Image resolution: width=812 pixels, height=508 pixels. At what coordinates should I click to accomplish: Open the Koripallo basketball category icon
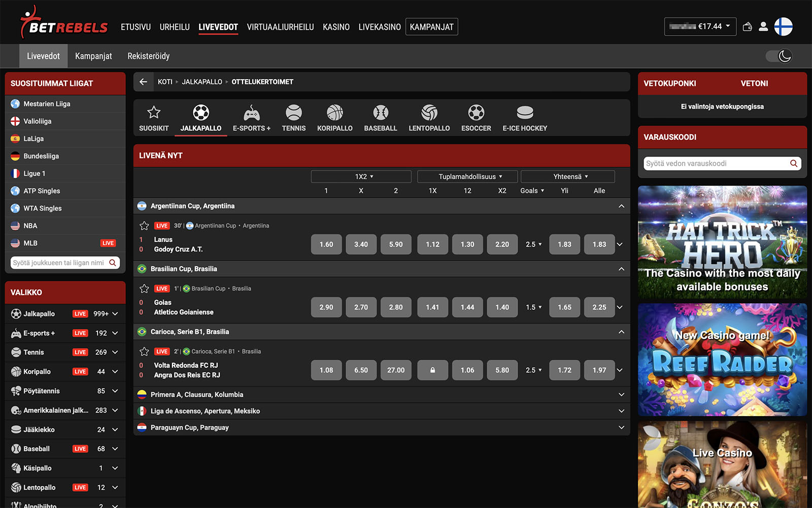pos(334,113)
